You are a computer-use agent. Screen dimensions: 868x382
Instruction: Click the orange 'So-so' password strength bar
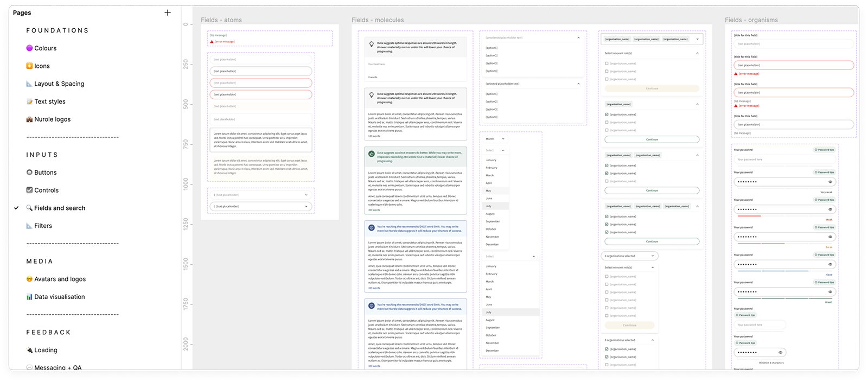pyautogui.click(x=761, y=244)
